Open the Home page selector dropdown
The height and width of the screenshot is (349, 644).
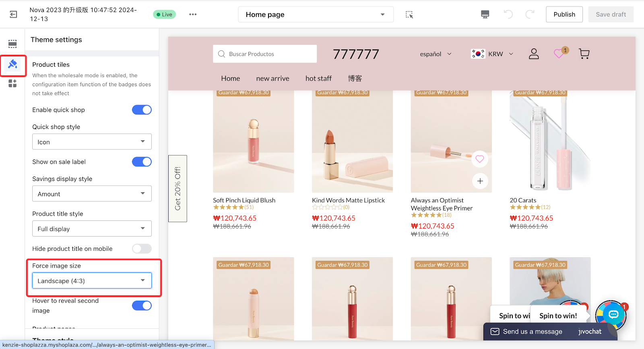pos(316,15)
